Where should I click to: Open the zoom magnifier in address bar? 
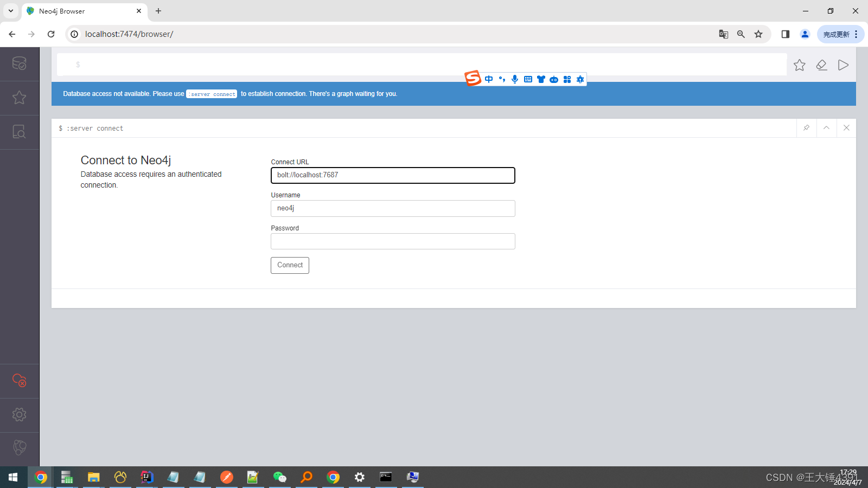pyautogui.click(x=741, y=34)
